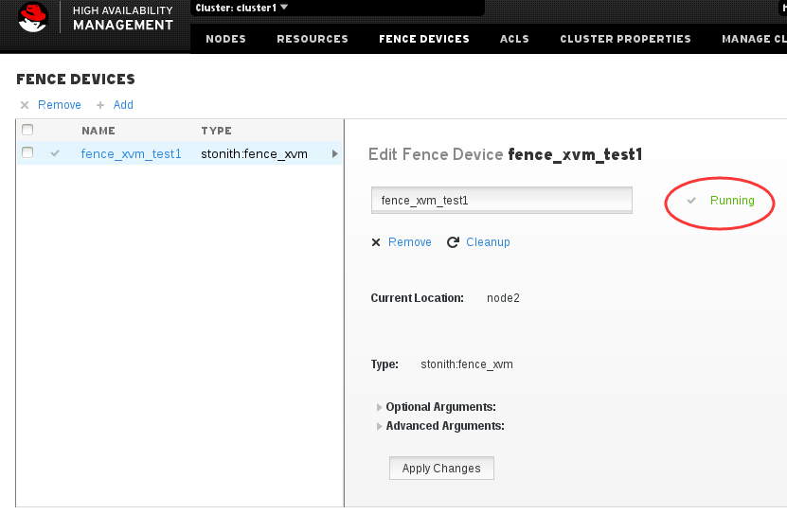Viewport: 787px width, 532px height.
Task: Click the checkmark icon next to Running
Action: [x=691, y=201]
